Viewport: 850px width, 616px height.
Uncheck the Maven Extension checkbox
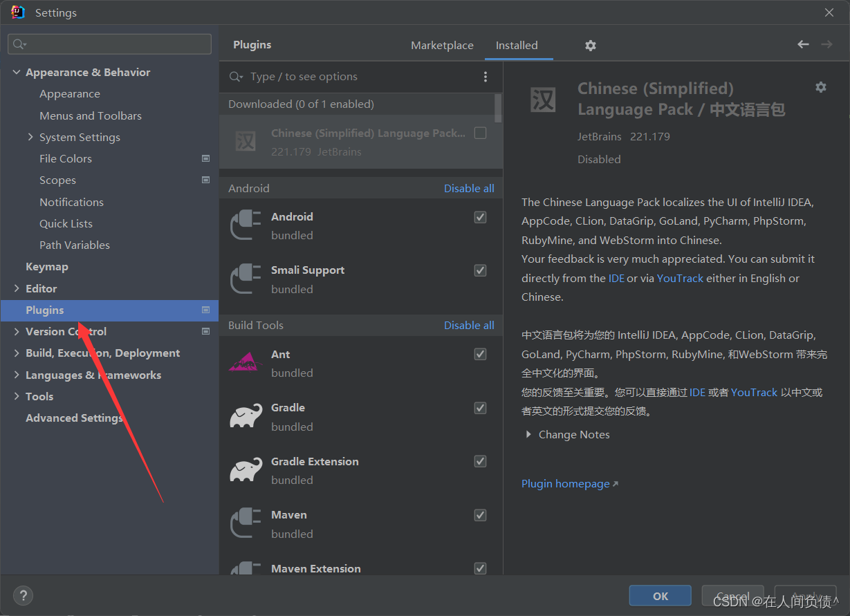(x=480, y=568)
